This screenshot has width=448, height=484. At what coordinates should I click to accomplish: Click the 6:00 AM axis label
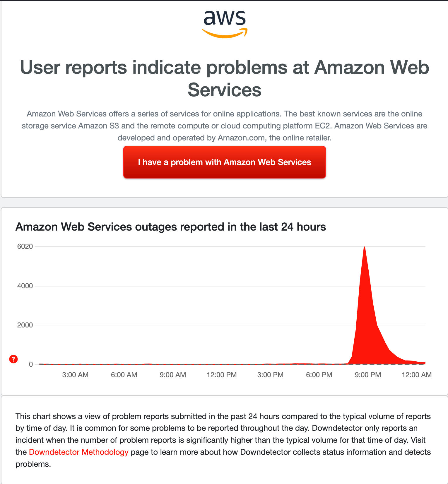point(124,375)
